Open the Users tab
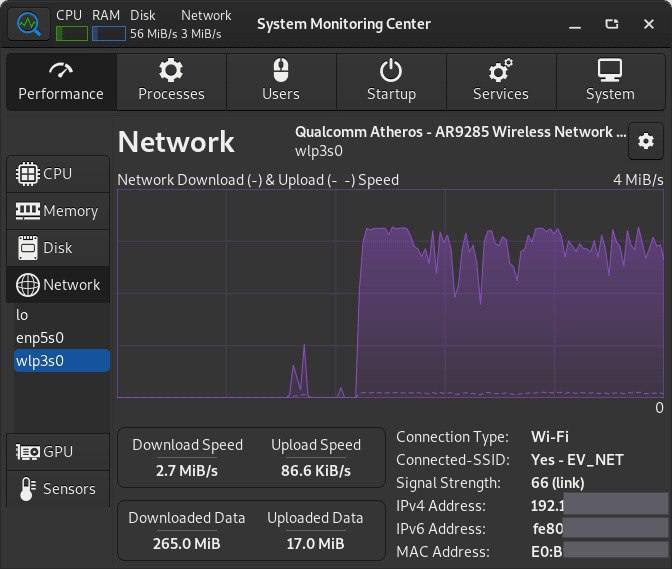This screenshot has height=569, width=672. [281, 82]
